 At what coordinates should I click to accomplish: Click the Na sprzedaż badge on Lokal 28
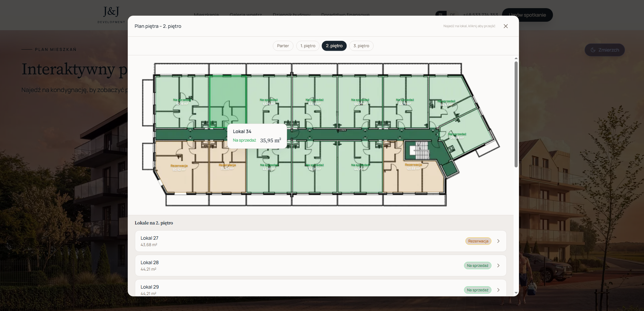click(x=478, y=266)
